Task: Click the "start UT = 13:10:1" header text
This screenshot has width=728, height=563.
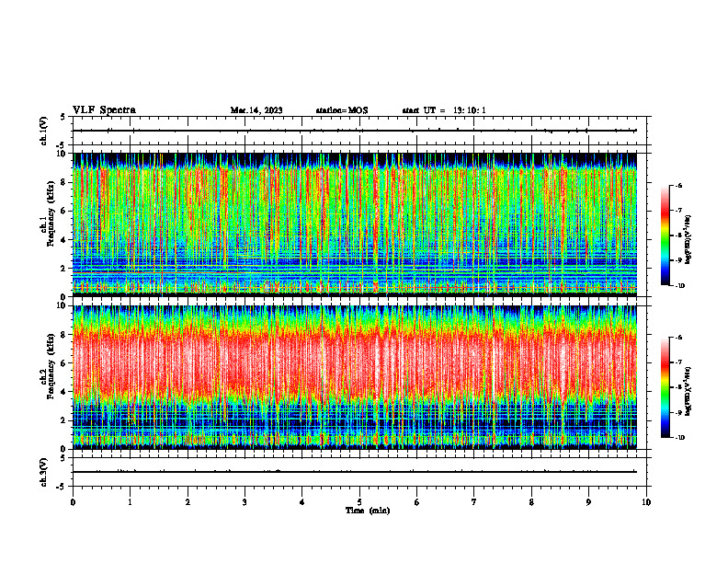Action: 444,110
